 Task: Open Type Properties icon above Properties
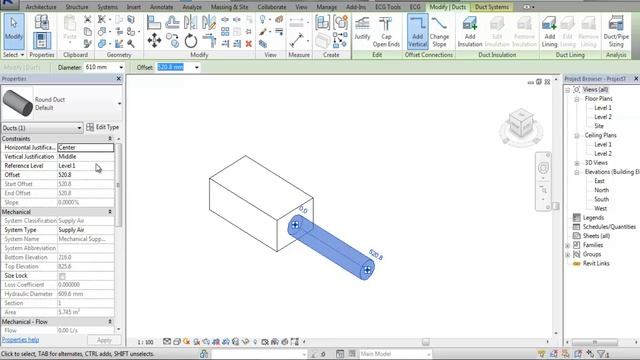point(42,22)
